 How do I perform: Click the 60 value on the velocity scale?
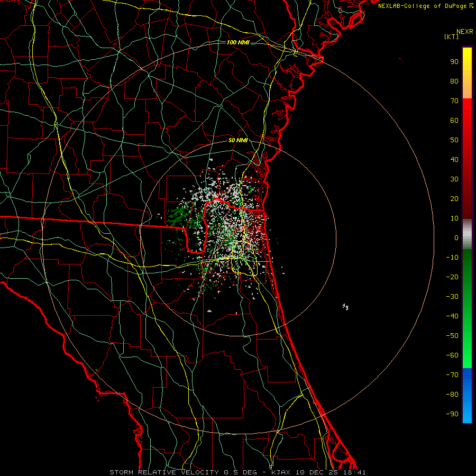click(x=454, y=120)
